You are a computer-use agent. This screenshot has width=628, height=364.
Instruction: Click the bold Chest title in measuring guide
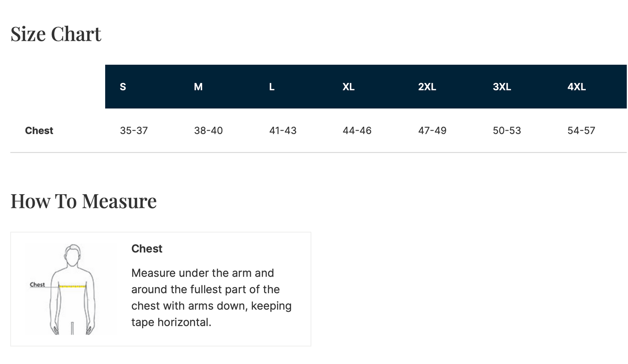(147, 249)
